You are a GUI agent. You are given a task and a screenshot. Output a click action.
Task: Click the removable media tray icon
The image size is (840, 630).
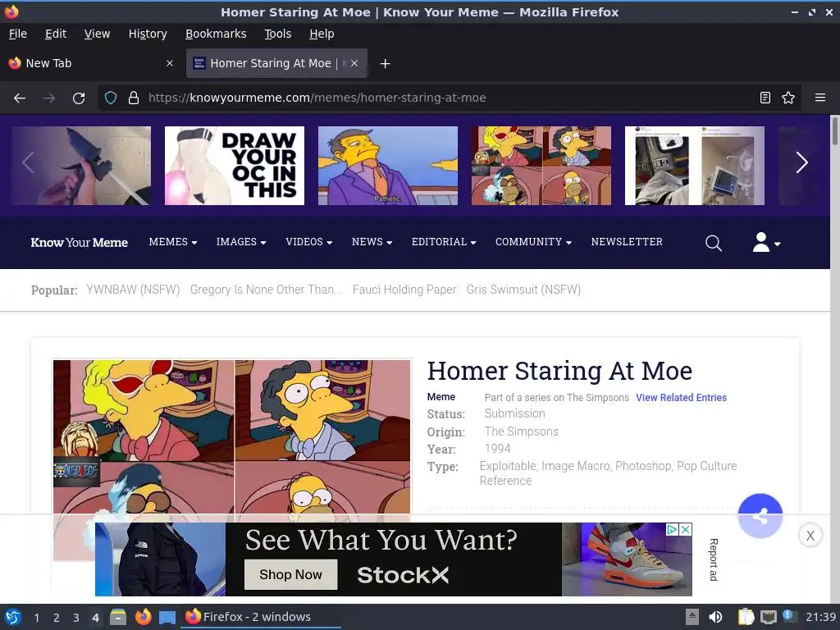692,617
